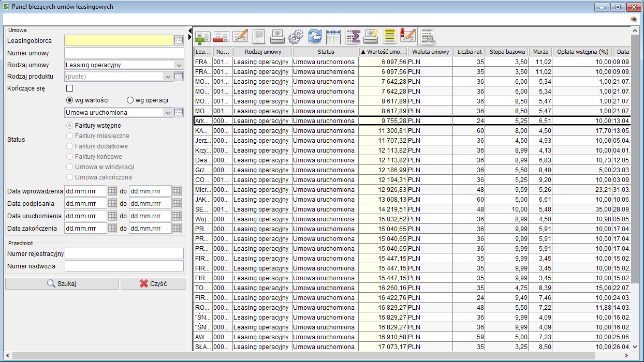Click the Numer rejestracyjny input field
Image resolution: width=644 pixels, height=362 pixels.
[124, 253]
